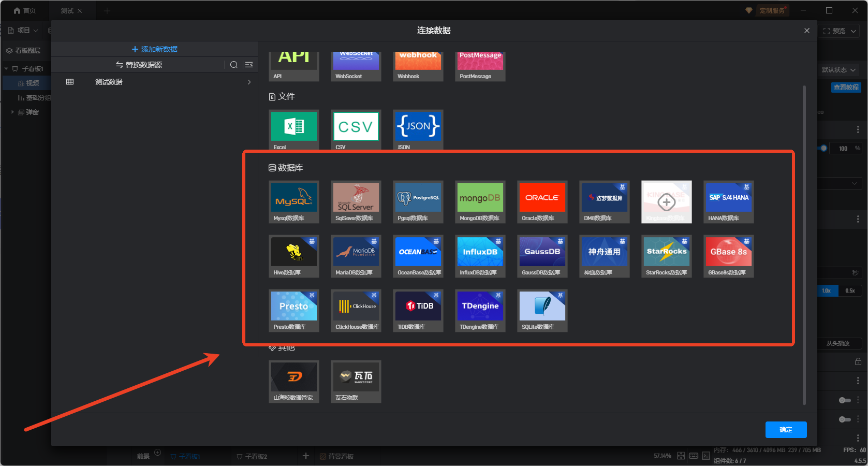Select MongoDB数据库 data source tile
The height and width of the screenshot is (466, 868).
(480, 202)
